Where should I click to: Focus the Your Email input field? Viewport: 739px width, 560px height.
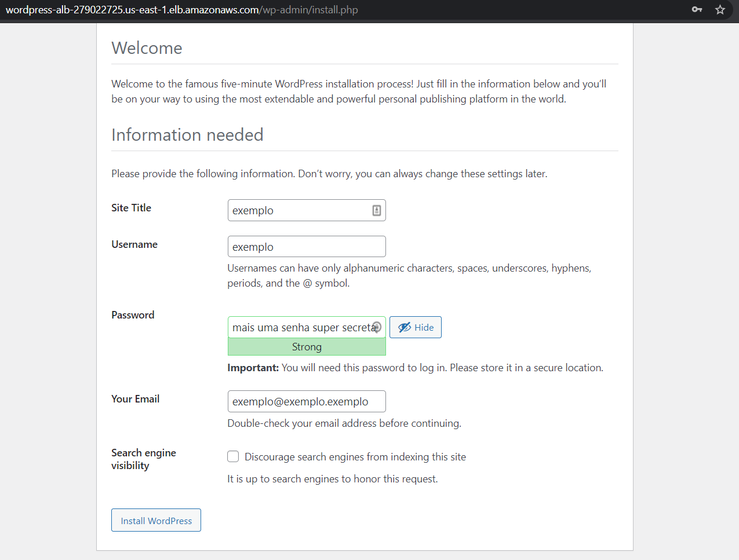point(307,401)
